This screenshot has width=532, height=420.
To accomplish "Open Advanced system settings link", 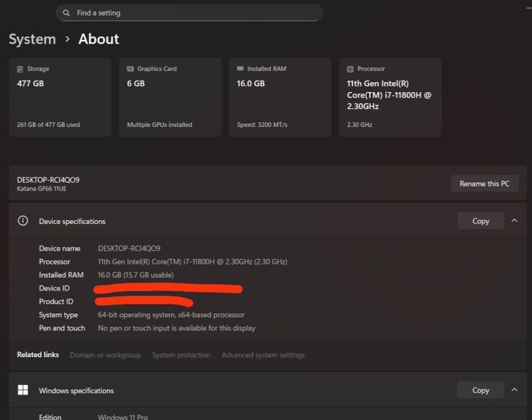I will coord(263,355).
